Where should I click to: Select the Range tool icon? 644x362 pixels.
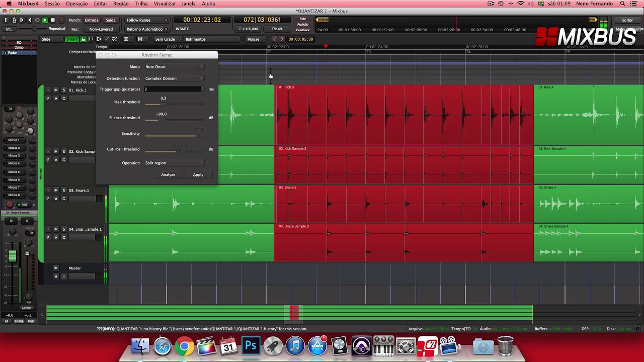point(91,39)
